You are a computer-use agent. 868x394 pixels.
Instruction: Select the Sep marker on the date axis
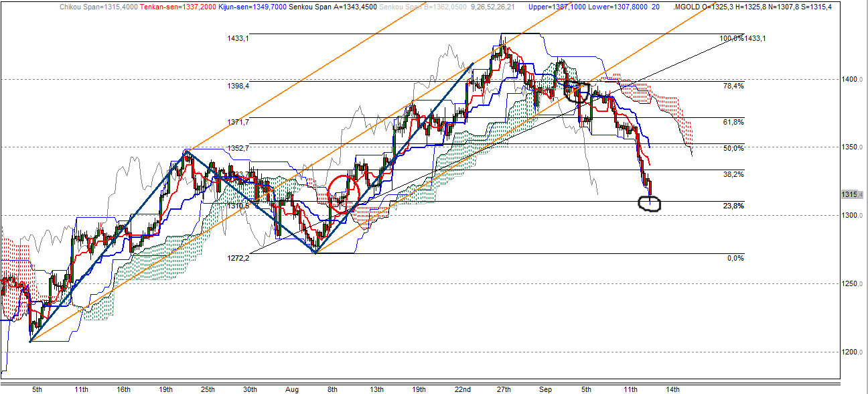[x=545, y=389]
